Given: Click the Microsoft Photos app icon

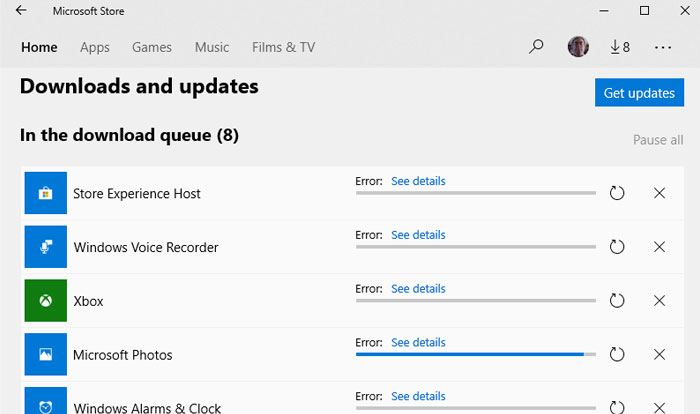Looking at the screenshot, I should coord(45,355).
